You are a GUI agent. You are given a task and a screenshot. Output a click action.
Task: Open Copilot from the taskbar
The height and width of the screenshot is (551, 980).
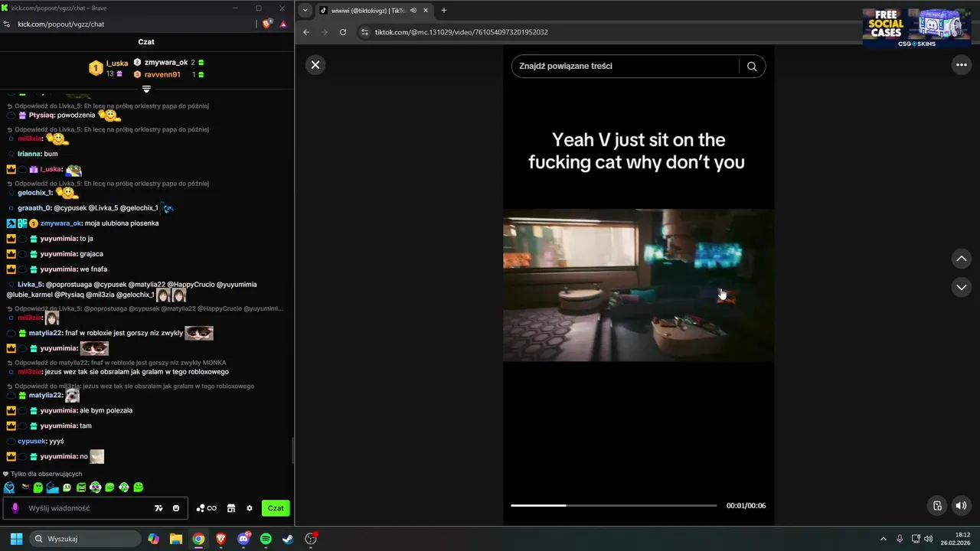click(154, 539)
